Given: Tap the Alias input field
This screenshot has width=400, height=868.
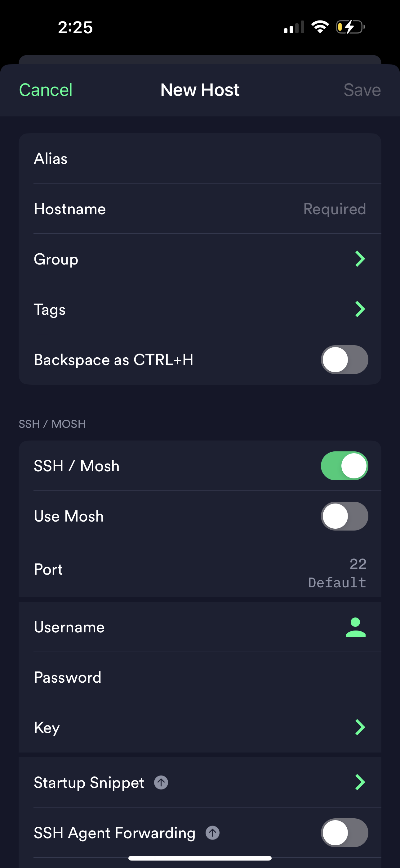Looking at the screenshot, I should point(200,158).
